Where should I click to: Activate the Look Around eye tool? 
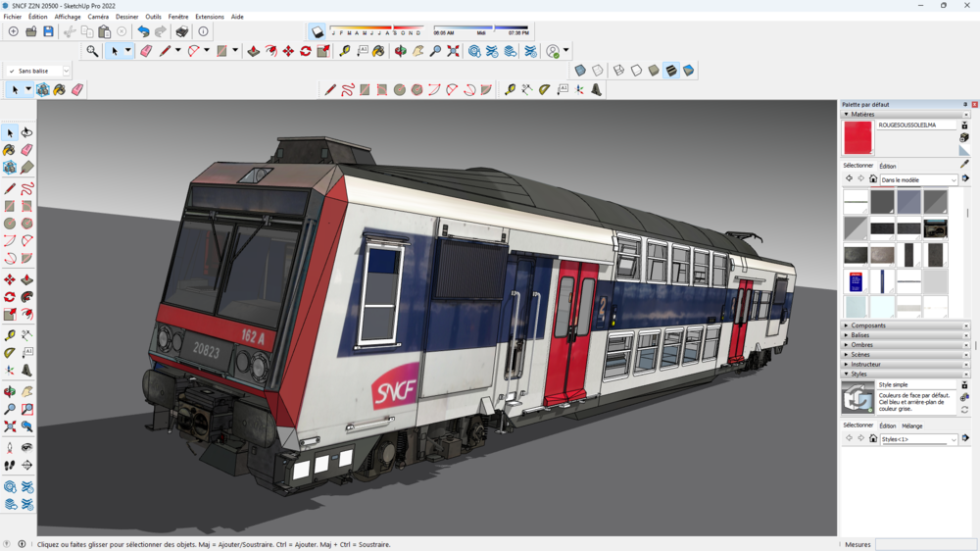[26, 448]
